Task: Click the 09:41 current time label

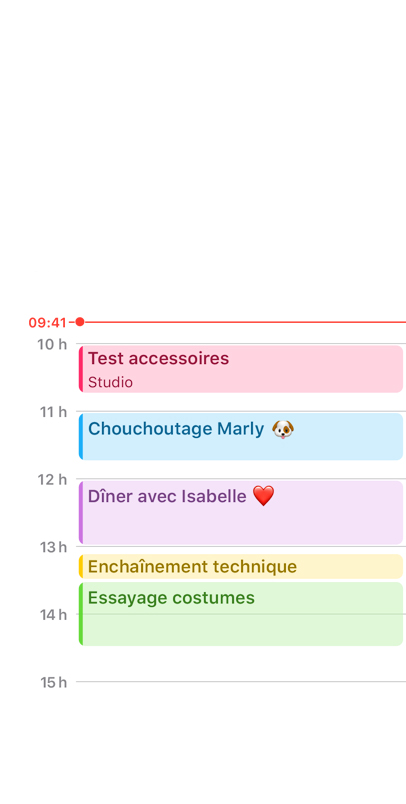Action: point(48,323)
